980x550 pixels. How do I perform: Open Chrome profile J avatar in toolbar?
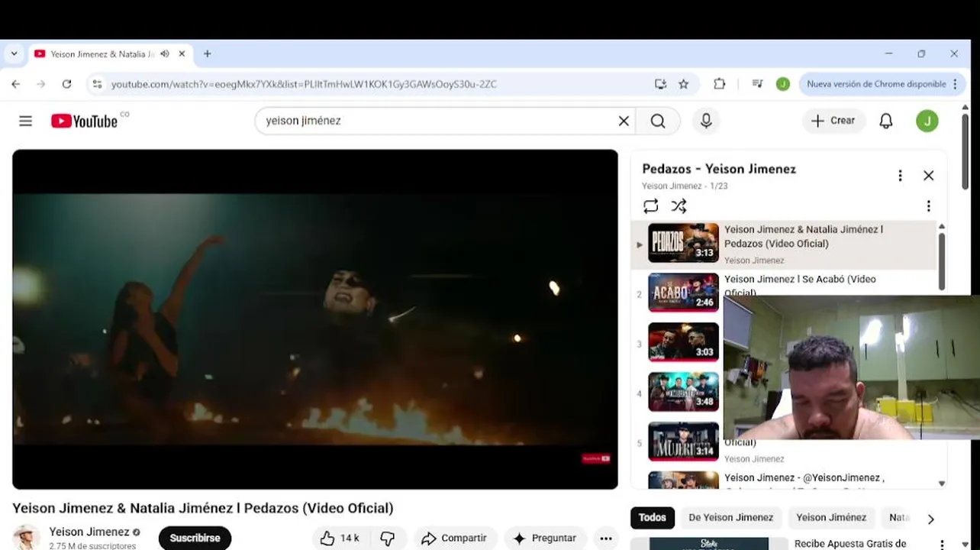[782, 84]
